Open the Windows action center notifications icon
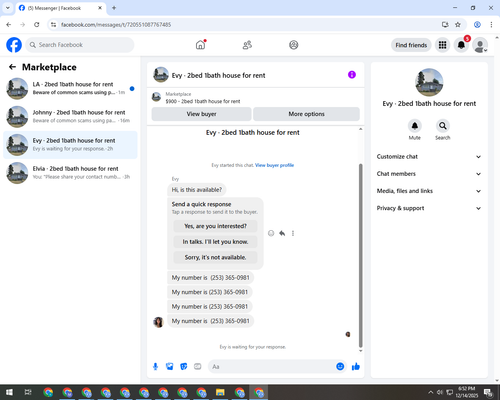 [489, 392]
